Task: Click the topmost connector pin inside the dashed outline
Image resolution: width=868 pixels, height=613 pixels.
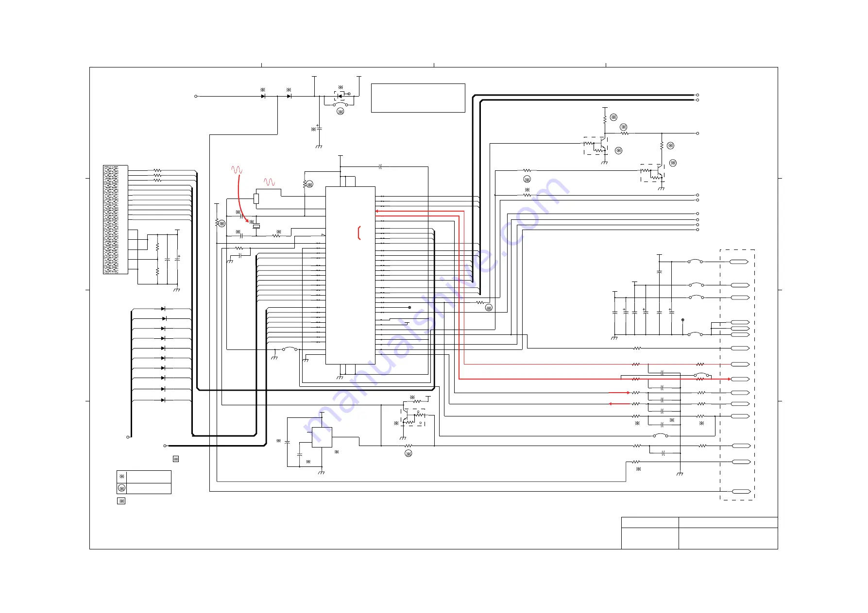Action: pos(739,262)
